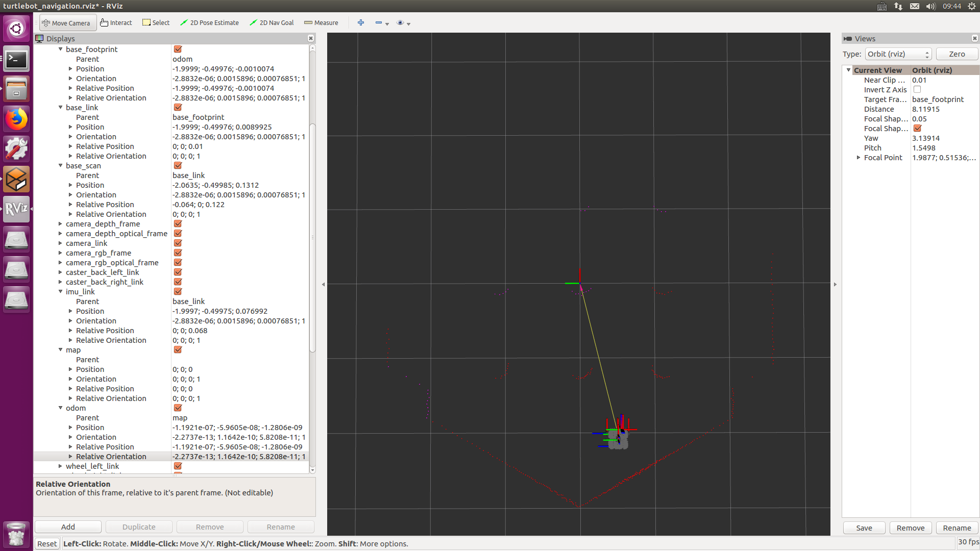Collapse the odom frame tree
The image size is (980, 551).
[60, 408]
